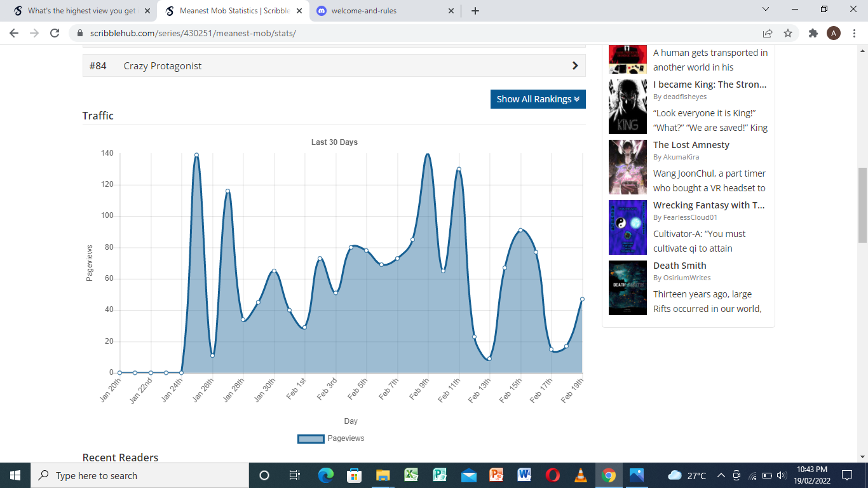Click the Wrecking Fantasy cover thumbnail
The width and height of the screenshot is (868, 488).
(627, 227)
